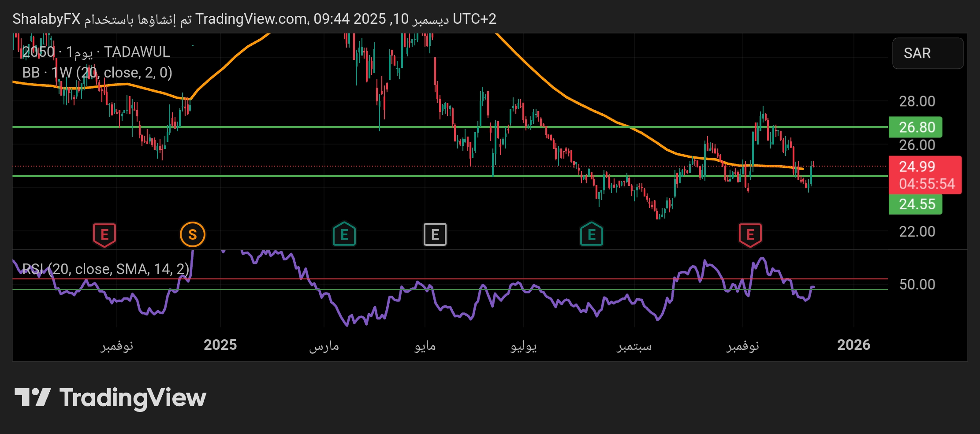Click the 2050 TADAWUL symbol title
980x434 pixels.
pyautogui.click(x=96, y=52)
